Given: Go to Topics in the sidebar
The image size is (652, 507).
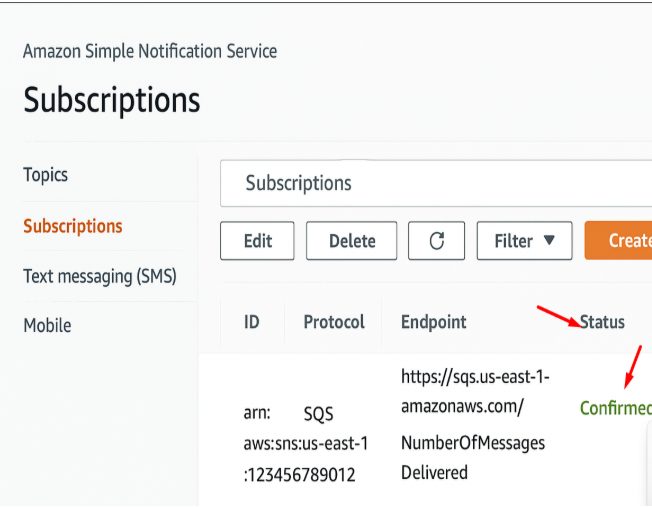Looking at the screenshot, I should pyautogui.click(x=46, y=175).
